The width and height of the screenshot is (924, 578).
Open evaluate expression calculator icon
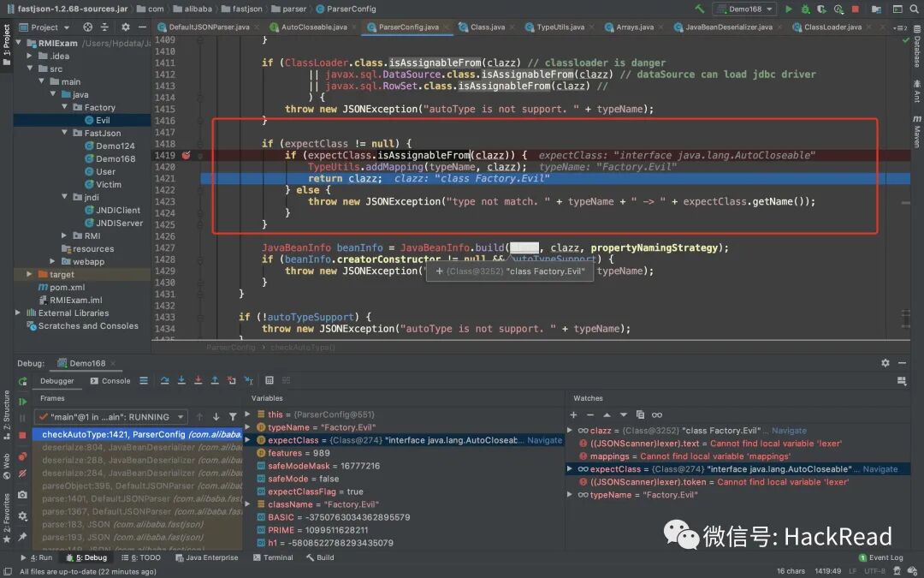[x=269, y=381]
